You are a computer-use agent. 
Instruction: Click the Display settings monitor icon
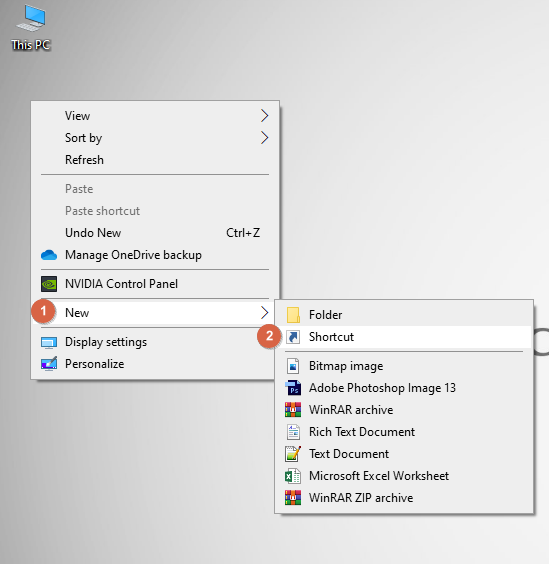pos(49,342)
